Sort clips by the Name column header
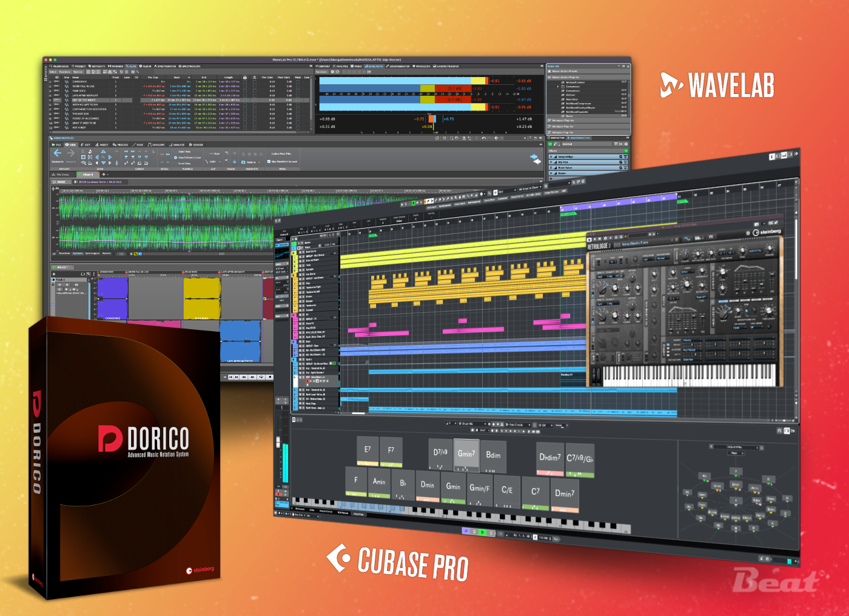 coord(90,77)
